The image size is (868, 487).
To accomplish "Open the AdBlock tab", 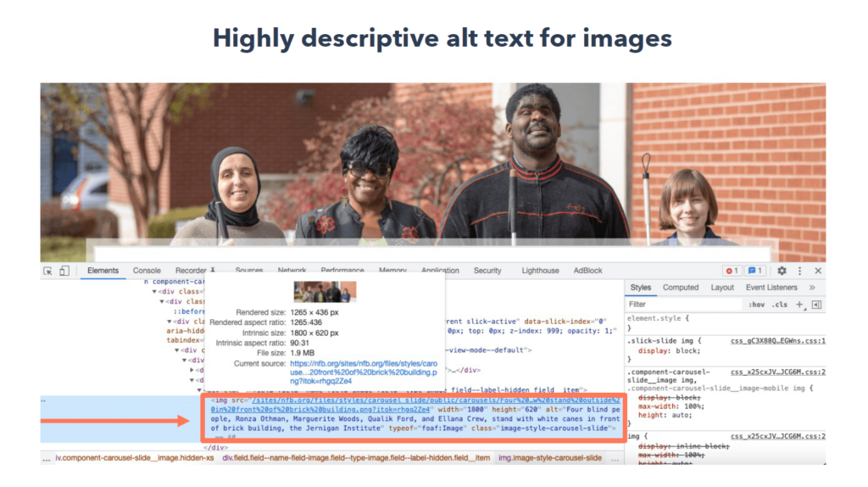I will [587, 271].
